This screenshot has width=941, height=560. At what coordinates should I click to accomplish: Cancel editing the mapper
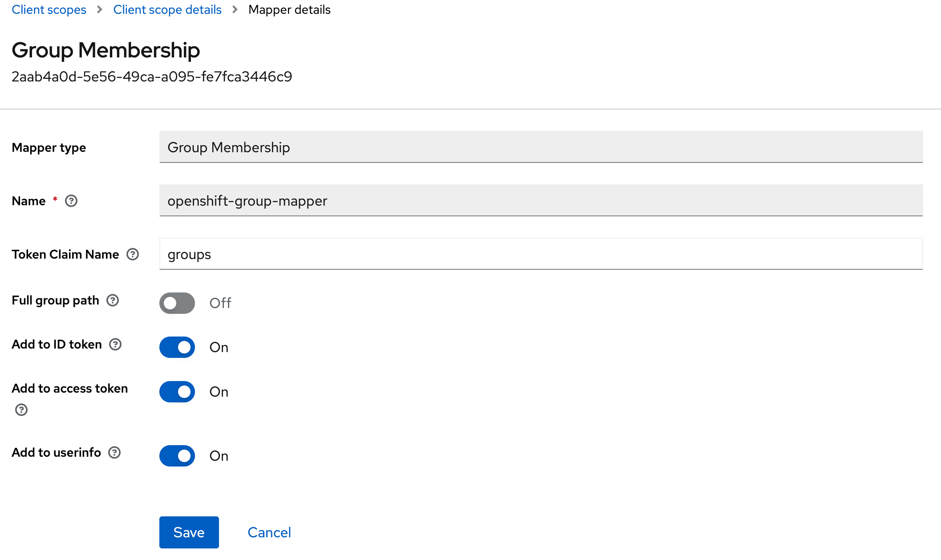(269, 532)
